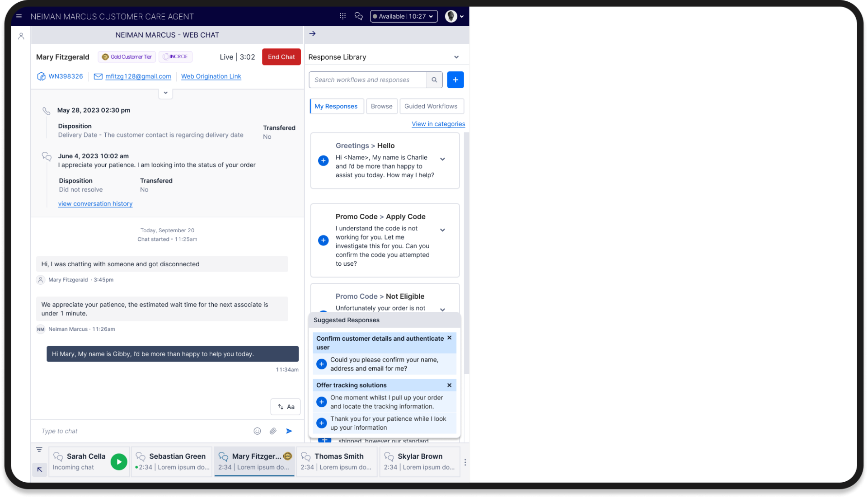This screenshot has width=868, height=498.
Task: Collapse the Response Library panel chevron
Action: pyautogui.click(x=456, y=57)
